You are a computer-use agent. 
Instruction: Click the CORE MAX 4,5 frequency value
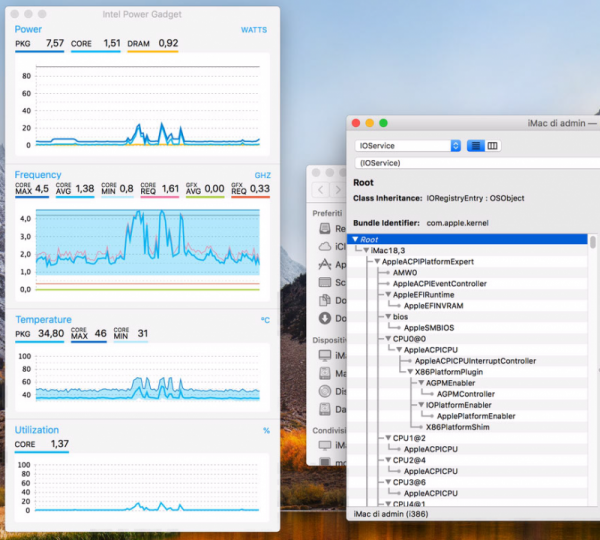click(x=32, y=189)
